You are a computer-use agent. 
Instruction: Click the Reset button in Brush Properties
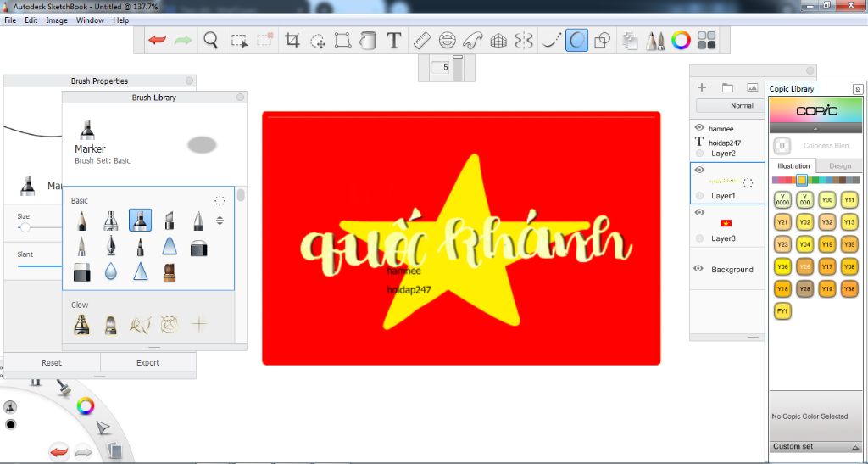pos(52,363)
